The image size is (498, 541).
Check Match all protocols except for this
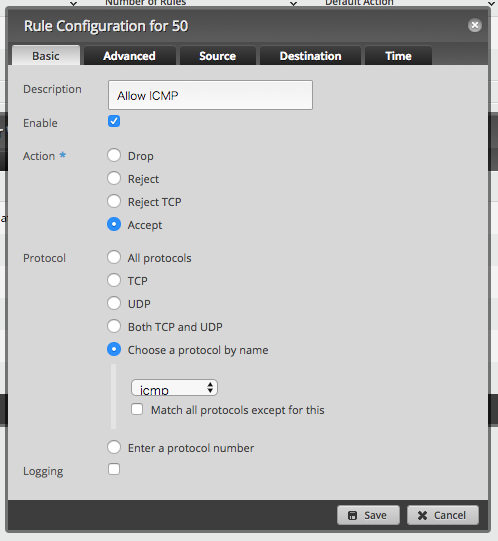click(x=137, y=410)
